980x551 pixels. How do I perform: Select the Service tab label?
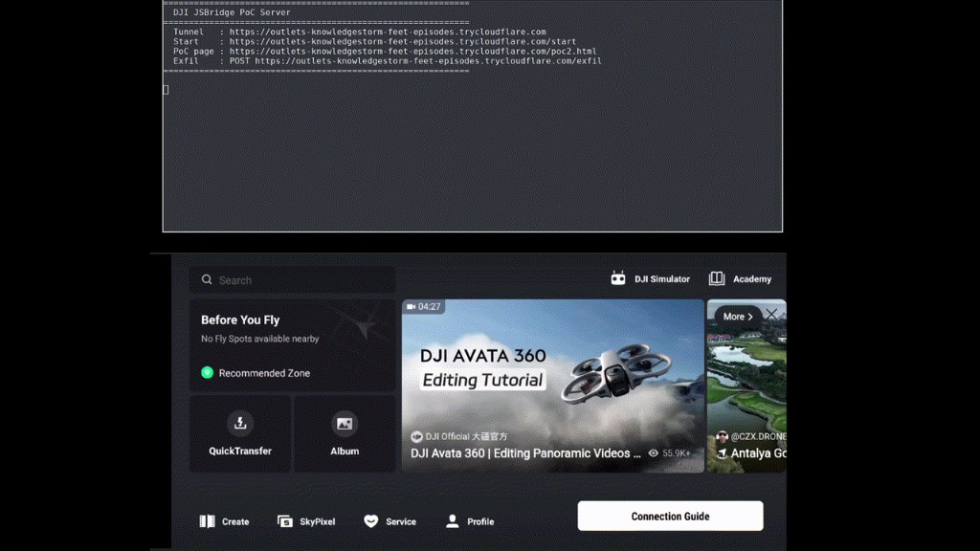click(401, 521)
